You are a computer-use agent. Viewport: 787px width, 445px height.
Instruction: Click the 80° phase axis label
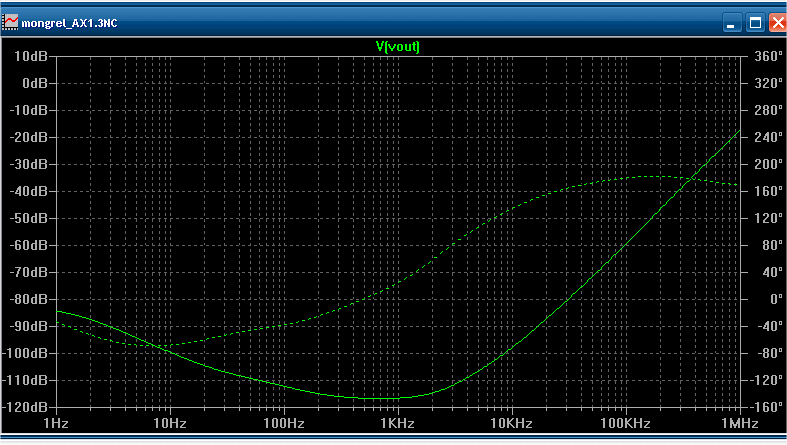point(772,245)
